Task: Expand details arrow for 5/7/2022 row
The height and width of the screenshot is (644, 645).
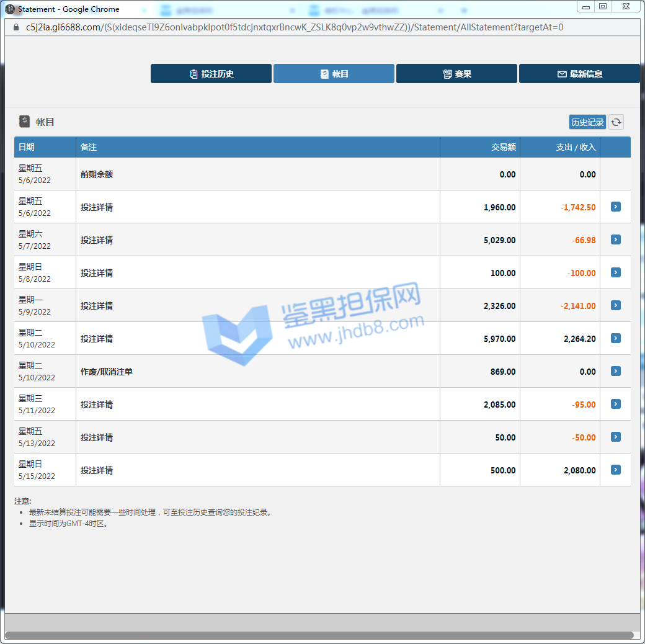Action: coord(615,239)
